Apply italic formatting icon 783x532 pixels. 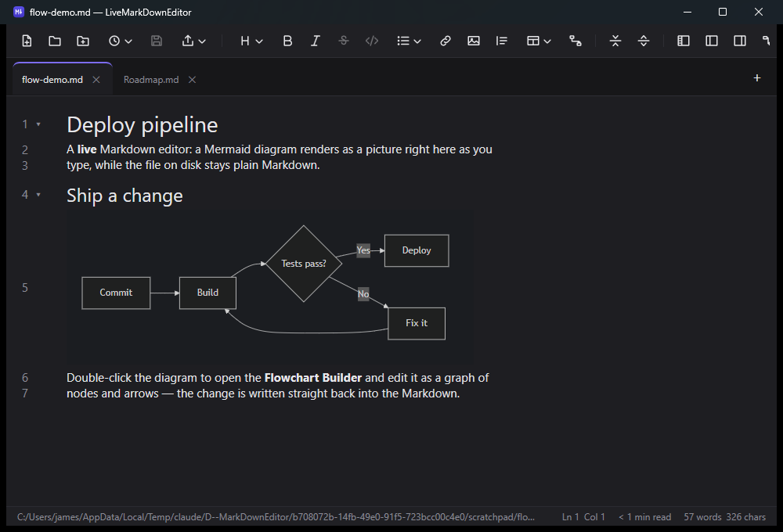[x=315, y=41]
